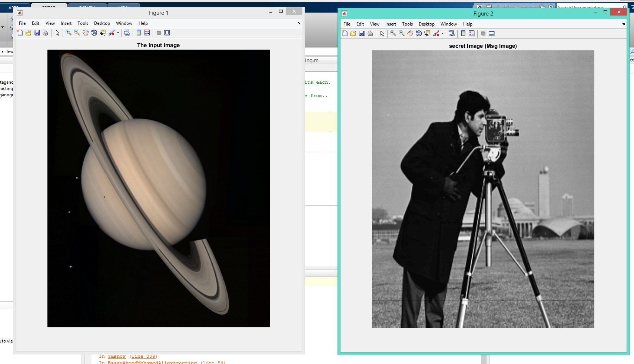Click the 'imshow' link in the error trace
This screenshot has height=364, width=634.
[x=117, y=356]
